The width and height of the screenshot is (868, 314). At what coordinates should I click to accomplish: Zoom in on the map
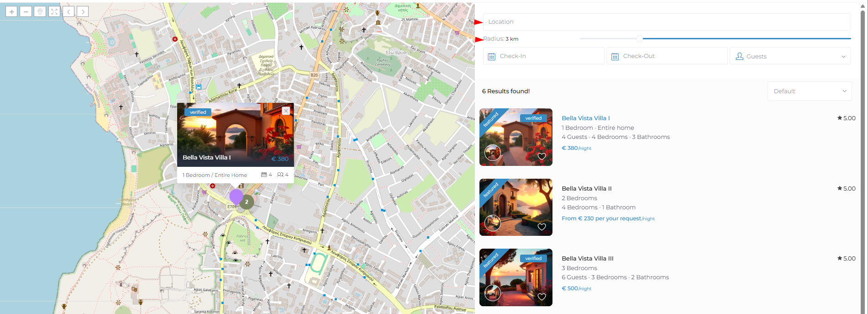click(x=11, y=12)
